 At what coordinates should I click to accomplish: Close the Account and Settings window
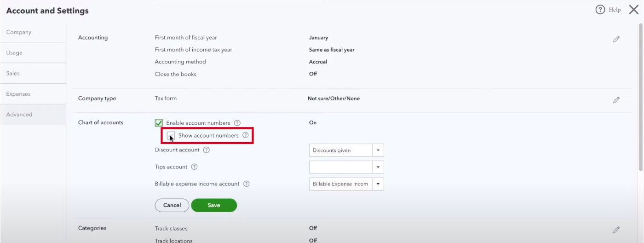tap(633, 10)
